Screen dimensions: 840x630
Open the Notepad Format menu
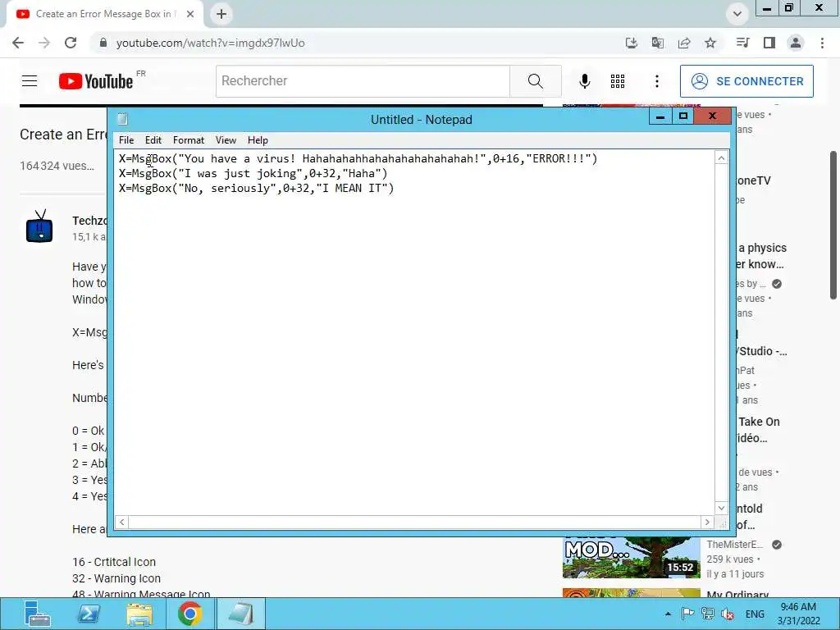tap(189, 140)
